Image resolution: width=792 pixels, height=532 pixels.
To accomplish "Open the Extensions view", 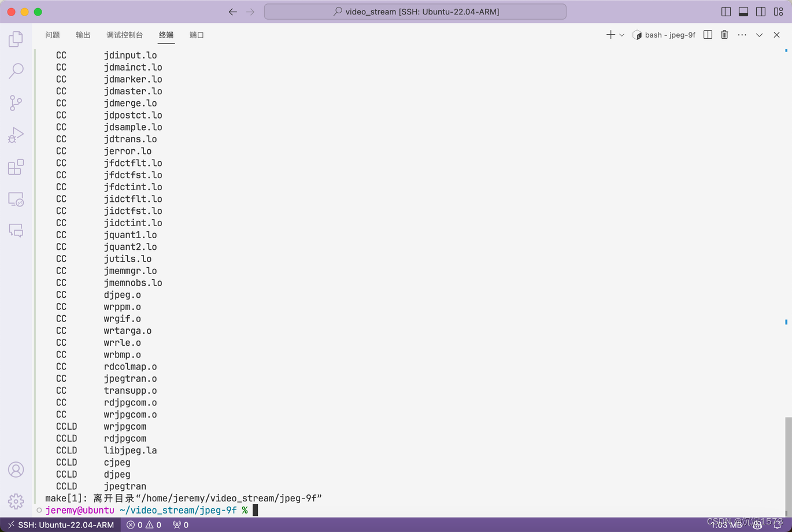I will coord(16,167).
